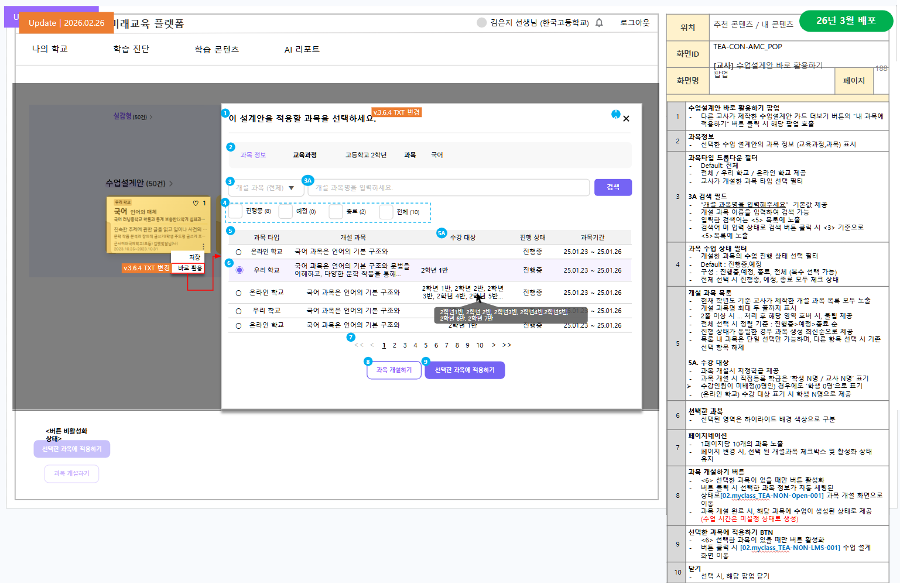Screen dimensions: 900x588
Task: Click the numbered annotation badge 5A
Action: click(442, 233)
